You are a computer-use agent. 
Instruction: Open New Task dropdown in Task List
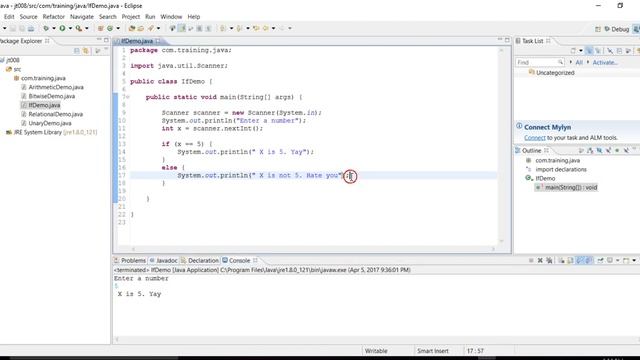581,51
